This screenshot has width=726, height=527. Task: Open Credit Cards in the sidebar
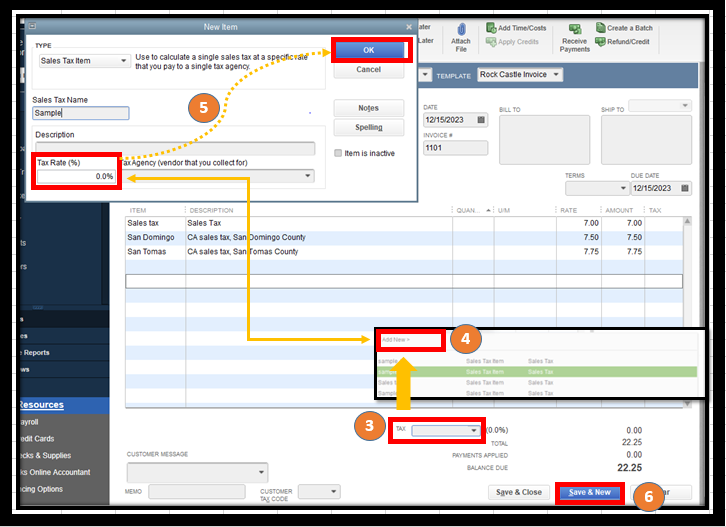pyautogui.click(x=37, y=439)
